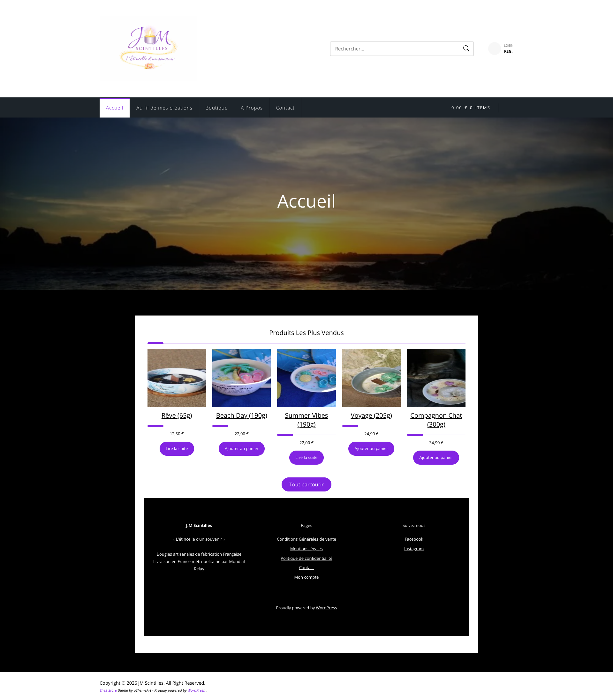The height and width of the screenshot is (700, 613).
Task: Open the REG. registration link
Action: tap(508, 51)
